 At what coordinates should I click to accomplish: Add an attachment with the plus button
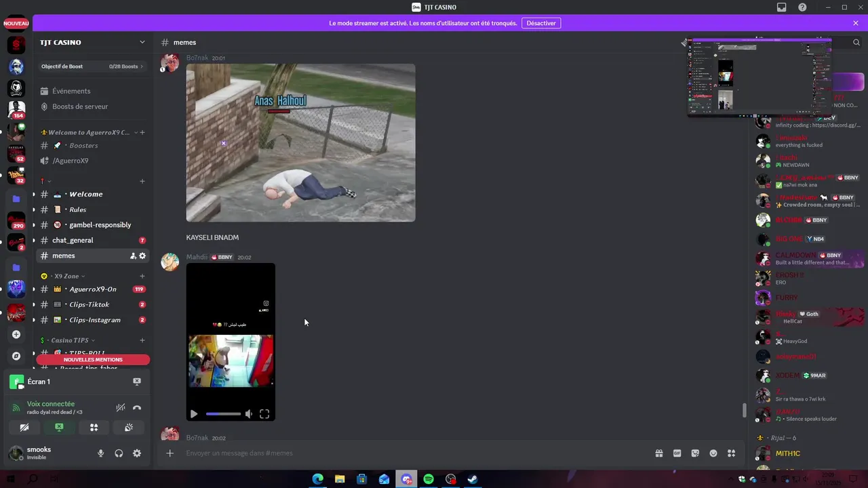point(170,453)
